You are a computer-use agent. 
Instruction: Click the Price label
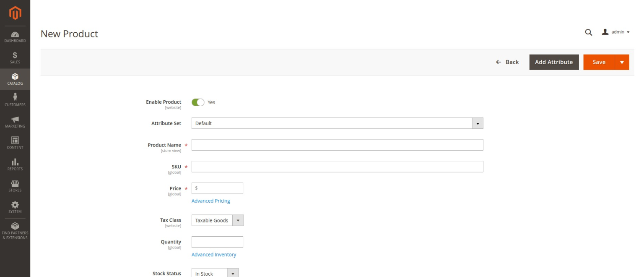pos(175,188)
